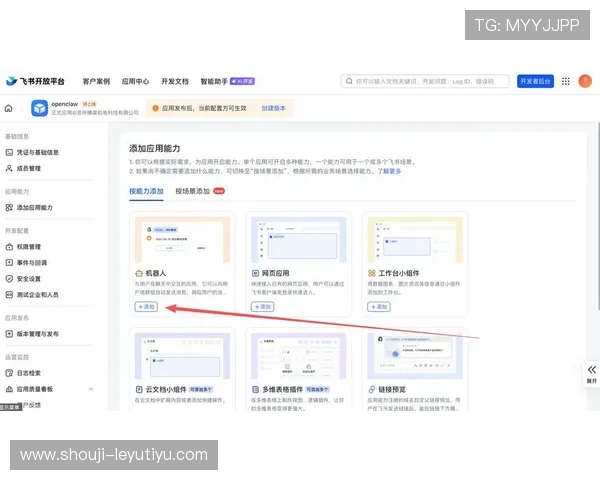Click the 测试企业和人员 icon
The width and height of the screenshot is (600, 480).
pos(9,295)
